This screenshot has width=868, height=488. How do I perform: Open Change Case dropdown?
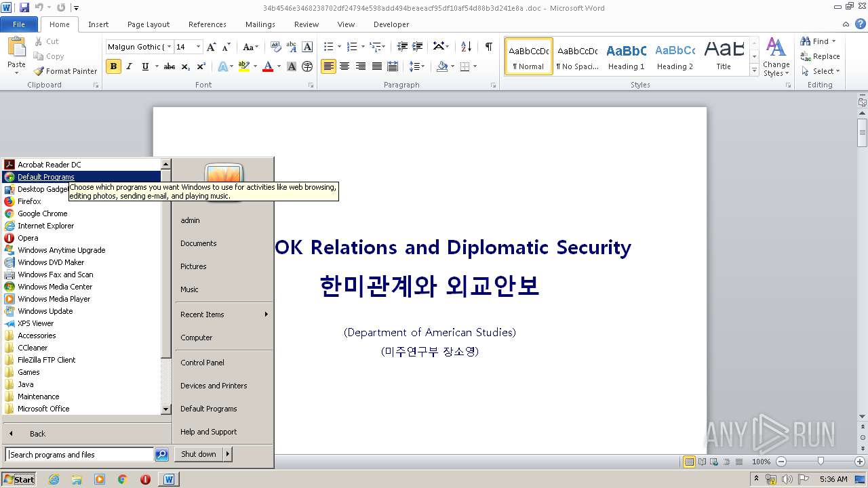pyautogui.click(x=250, y=47)
